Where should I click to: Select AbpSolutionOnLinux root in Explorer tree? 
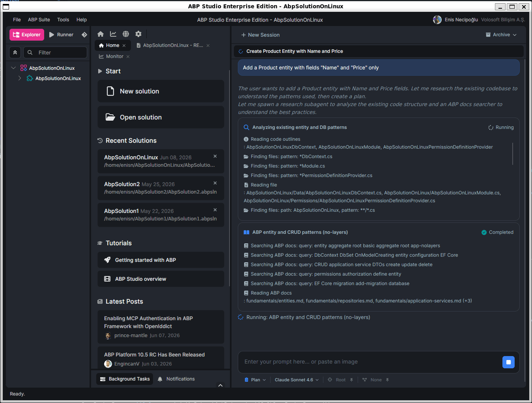click(52, 68)
